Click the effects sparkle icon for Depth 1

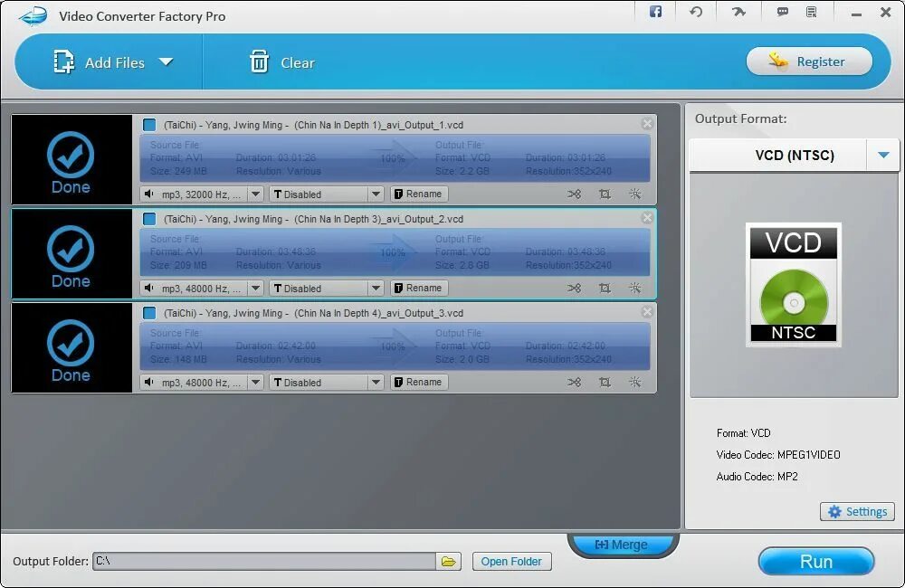tap(635, 194)
